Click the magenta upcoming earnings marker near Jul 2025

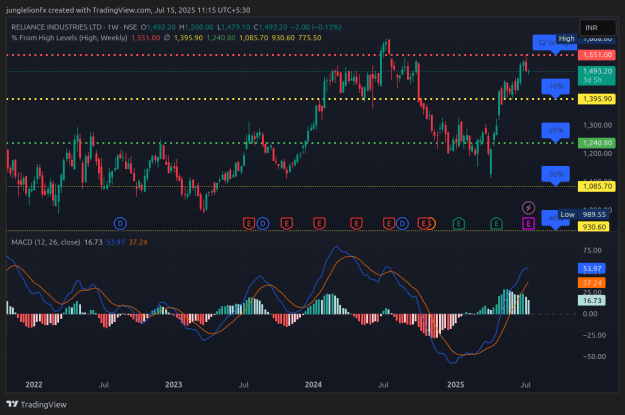point(528,224)
